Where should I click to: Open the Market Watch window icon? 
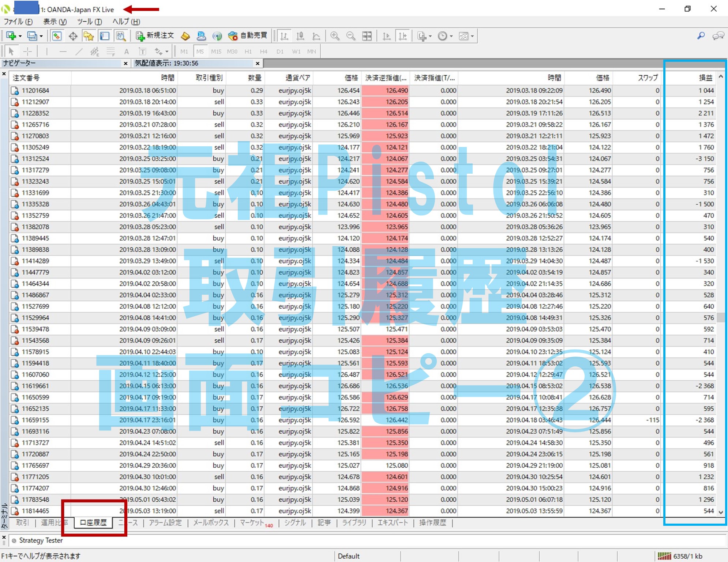(57, 36)
